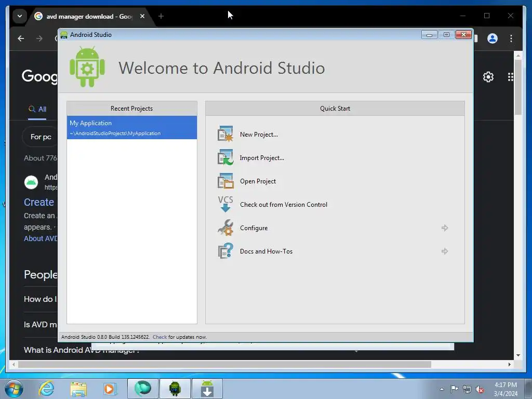
Task: Close the avd manager download tab
Action: (x=142, y=16)
